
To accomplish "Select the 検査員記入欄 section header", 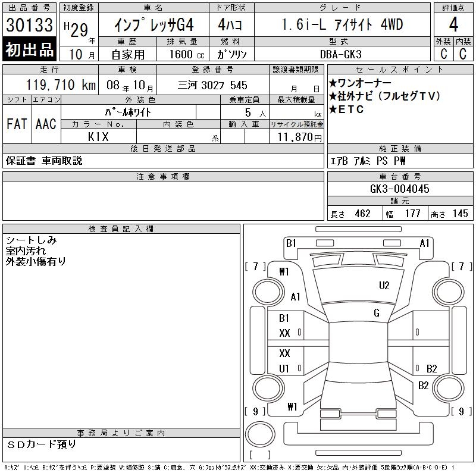I will click(121, 229).
